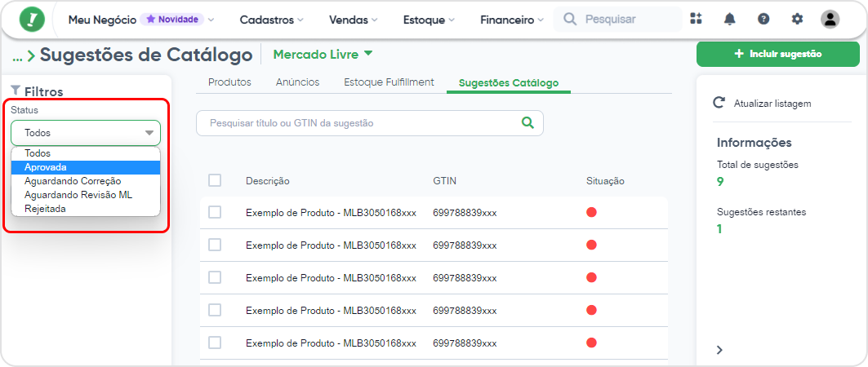This screenshot has height=367, width=868.
Task: Open the help question mark icon
Action: coord(763,19)
